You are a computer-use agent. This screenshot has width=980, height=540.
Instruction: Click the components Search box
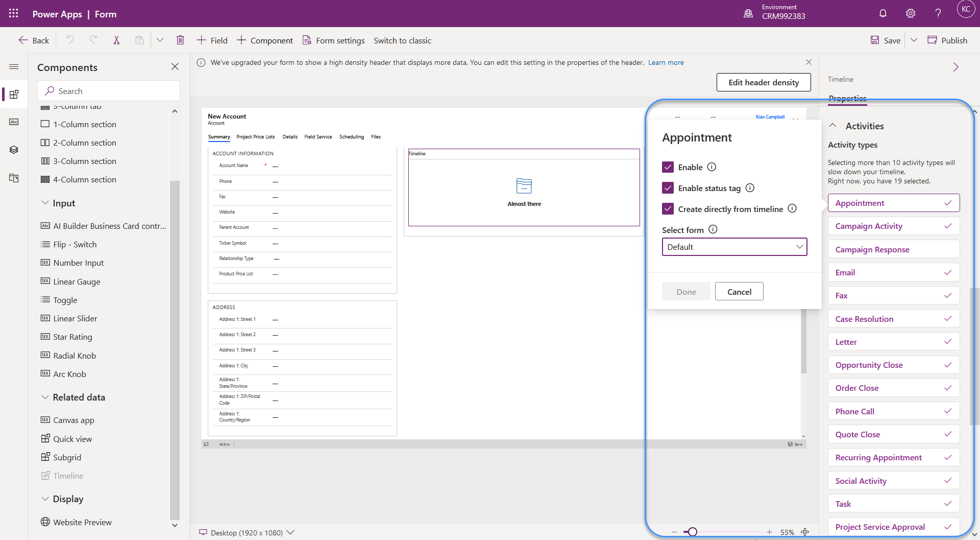(x=109, y=91)
